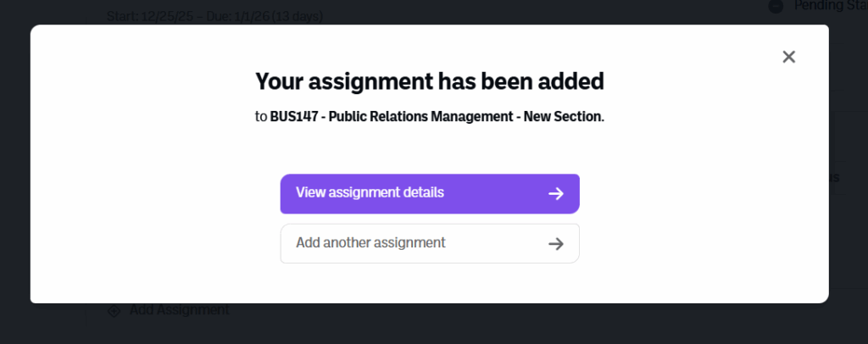Click the white arrow on the purple button
The width and height of the screenshot is (868, 344).
(556, 193)
